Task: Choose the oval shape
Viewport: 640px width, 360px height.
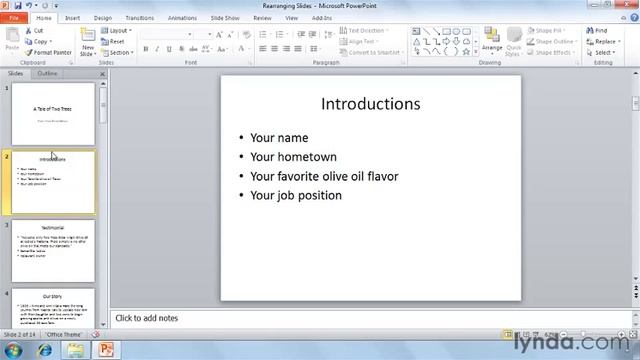Action: (x=456, y=31)
